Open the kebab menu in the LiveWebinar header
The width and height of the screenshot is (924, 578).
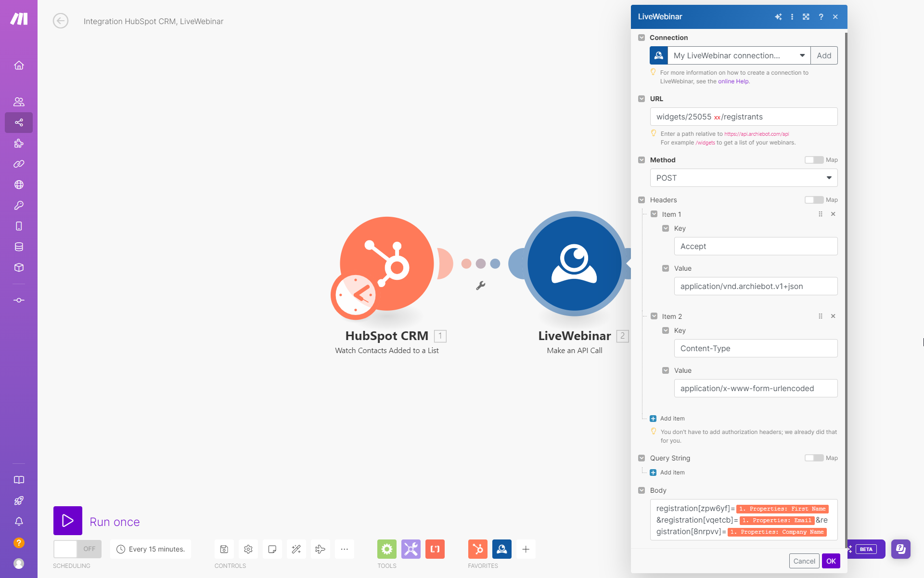792,16
